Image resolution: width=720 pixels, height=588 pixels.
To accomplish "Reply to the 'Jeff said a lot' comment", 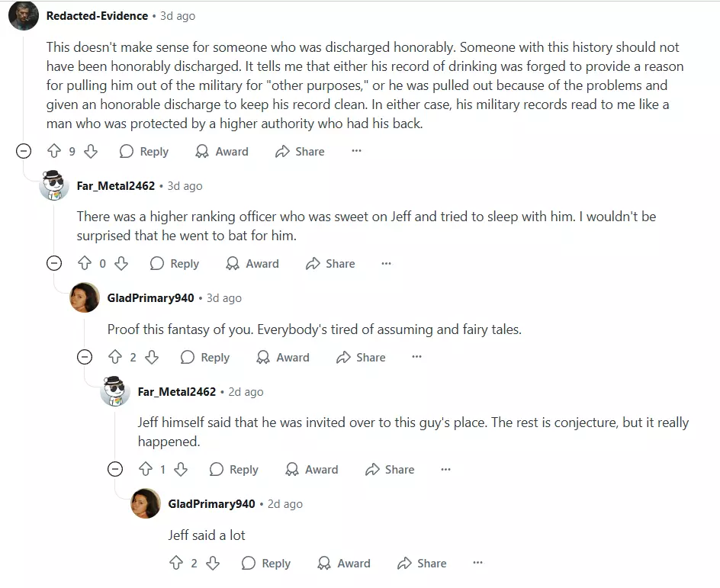I will pos(266,563).
